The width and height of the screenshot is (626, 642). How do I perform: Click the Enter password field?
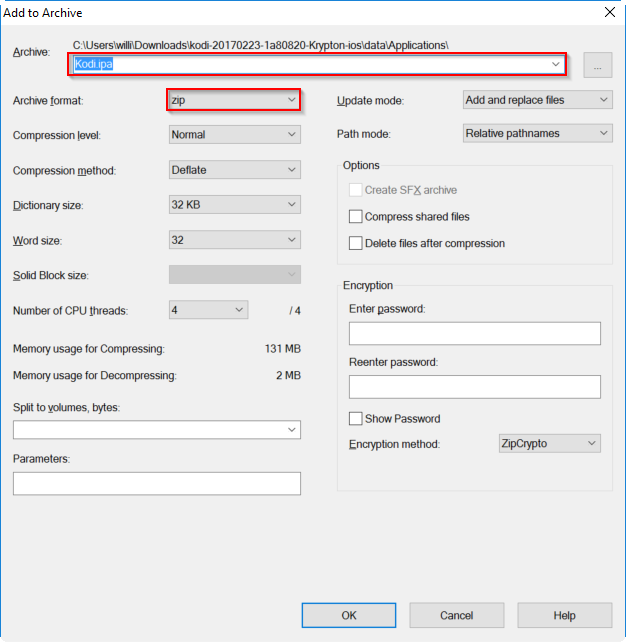click(x=475, y=333)
